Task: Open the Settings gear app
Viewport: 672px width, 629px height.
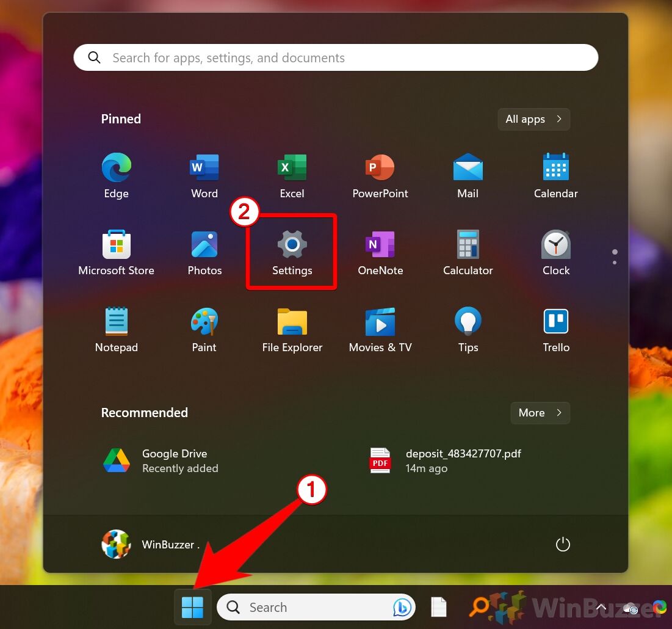Action: pyautogui.click(x=292, y=252)
